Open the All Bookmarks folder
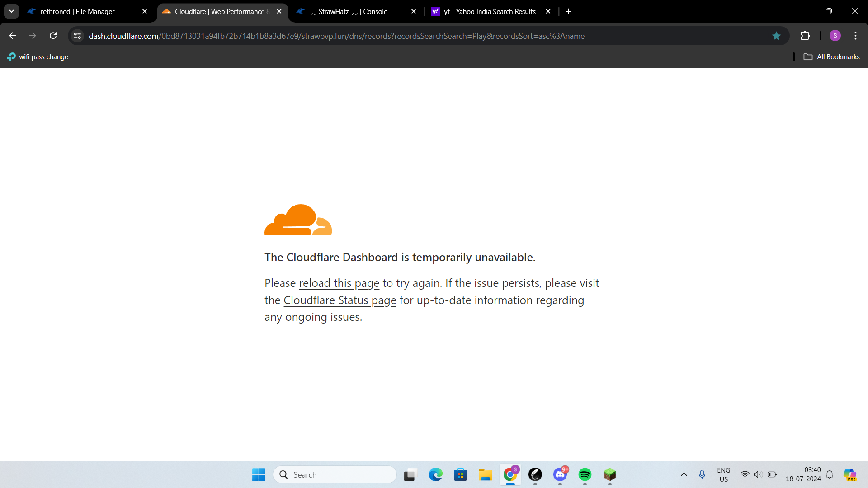The image size is (868, 488). point(832,57)
